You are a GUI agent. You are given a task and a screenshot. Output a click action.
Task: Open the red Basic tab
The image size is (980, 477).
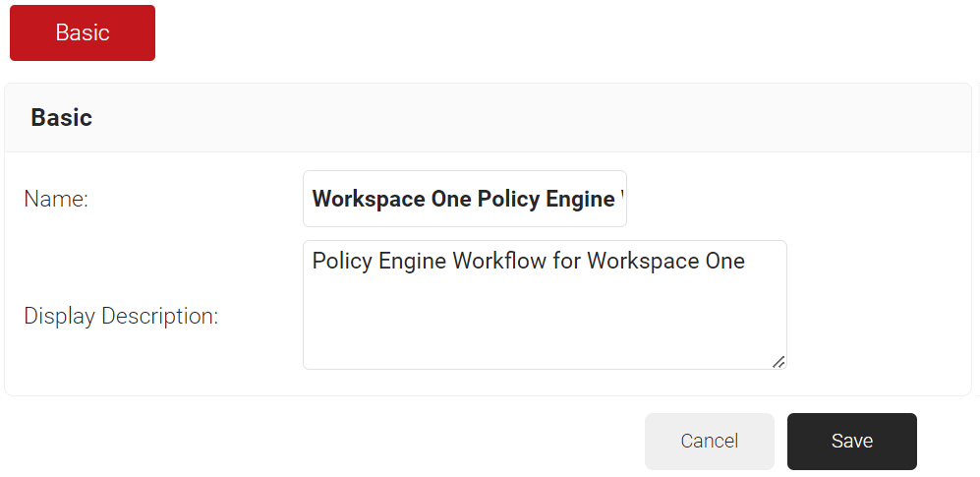(x=83, y=32)
